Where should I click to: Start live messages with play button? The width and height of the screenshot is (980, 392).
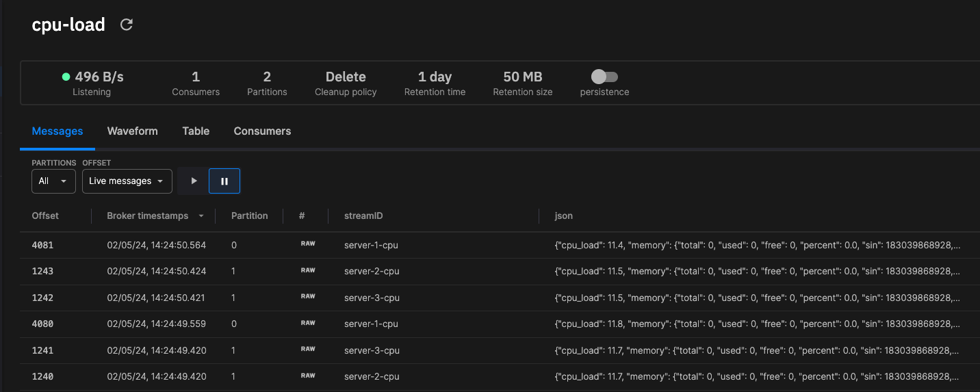tap(194, 181)
